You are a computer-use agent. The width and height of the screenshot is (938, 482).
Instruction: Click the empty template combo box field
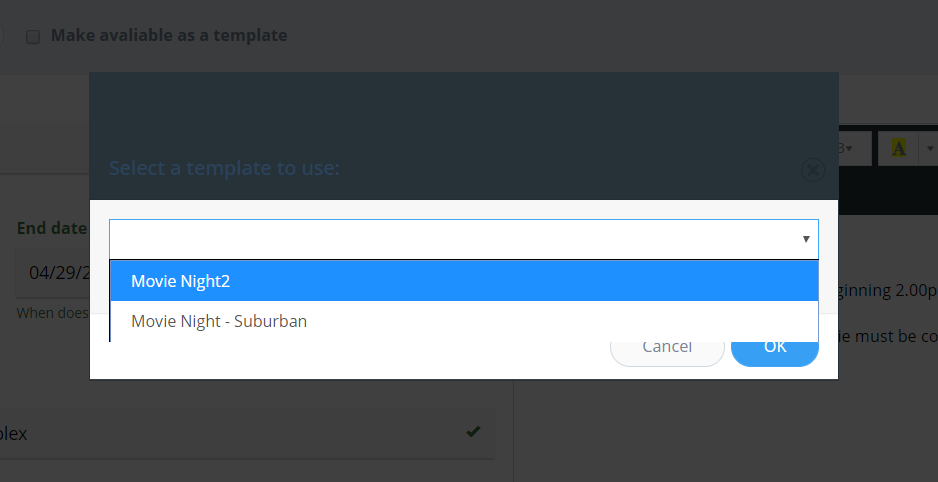464,239
